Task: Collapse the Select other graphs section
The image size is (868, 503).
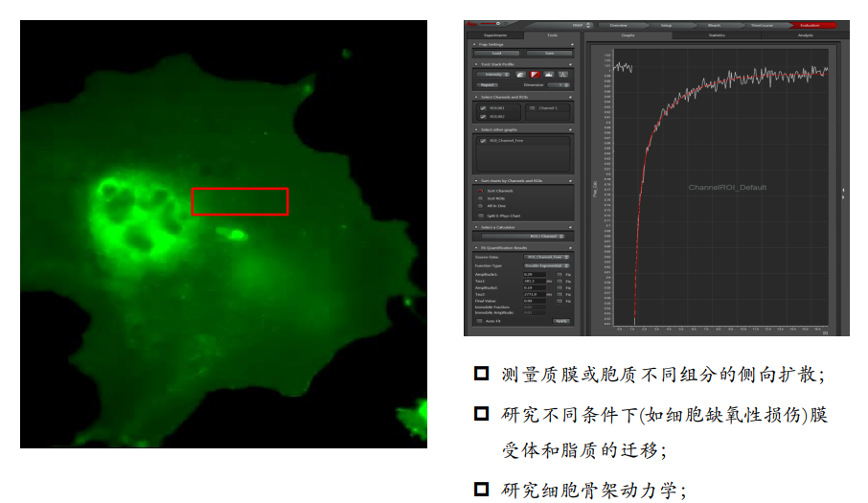Action: click(476, 129)
